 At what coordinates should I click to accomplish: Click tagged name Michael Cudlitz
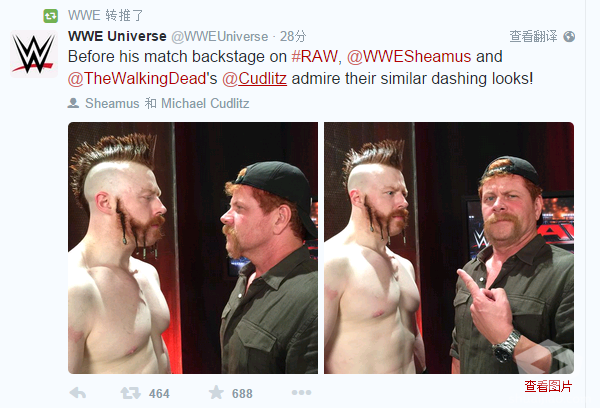point(205,103)
